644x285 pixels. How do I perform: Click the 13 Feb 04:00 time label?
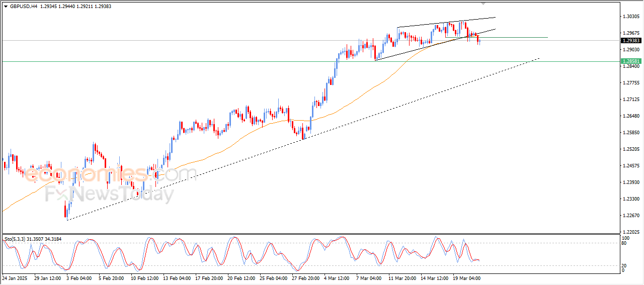(177, 277)
